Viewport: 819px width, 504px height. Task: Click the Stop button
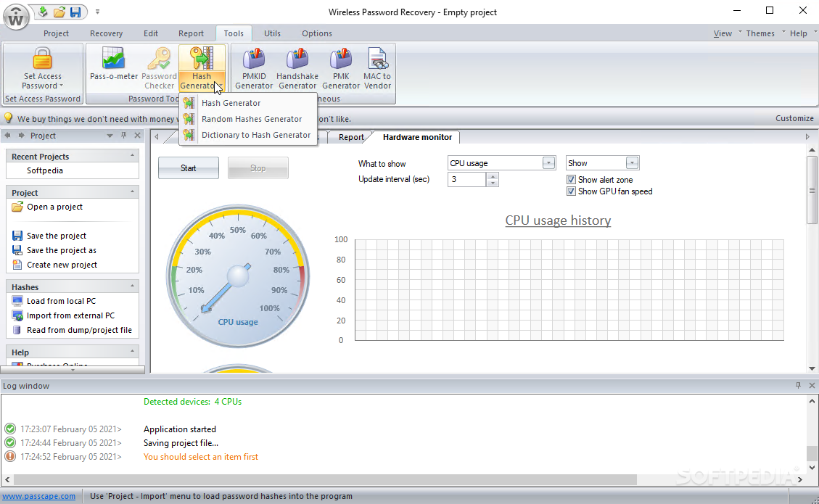click(x=258, y=168)
